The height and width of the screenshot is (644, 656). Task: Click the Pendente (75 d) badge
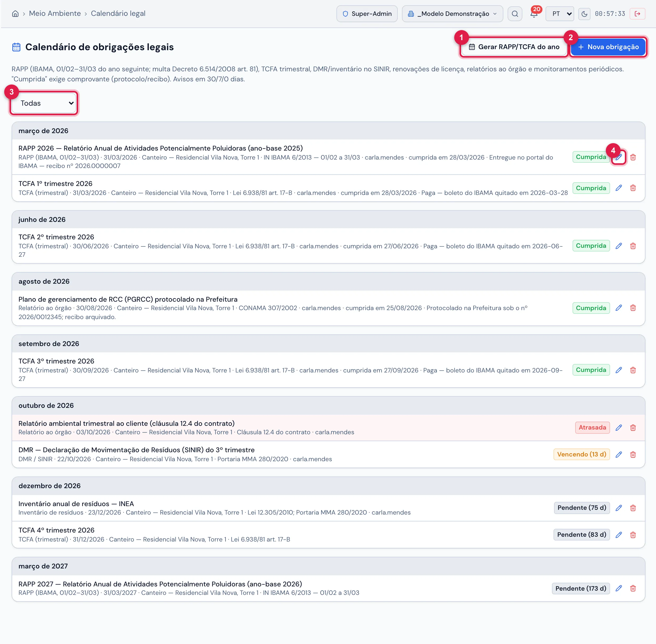582,508
